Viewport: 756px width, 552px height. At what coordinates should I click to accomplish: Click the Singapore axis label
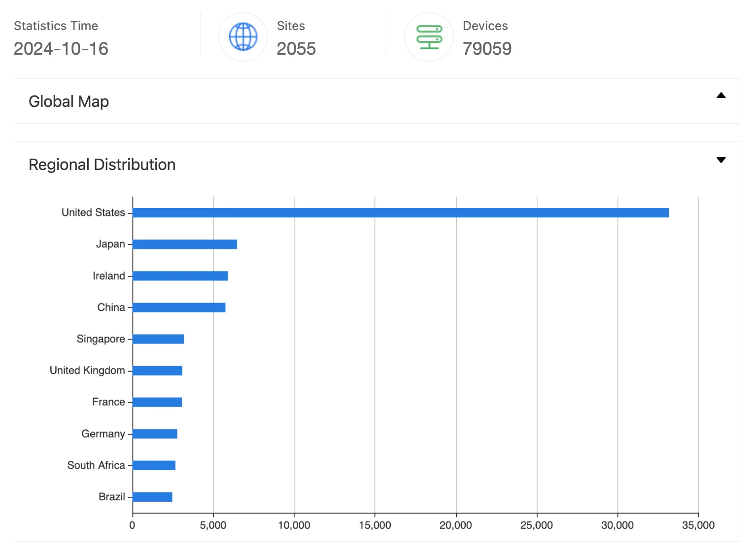(x=101, y=339)
